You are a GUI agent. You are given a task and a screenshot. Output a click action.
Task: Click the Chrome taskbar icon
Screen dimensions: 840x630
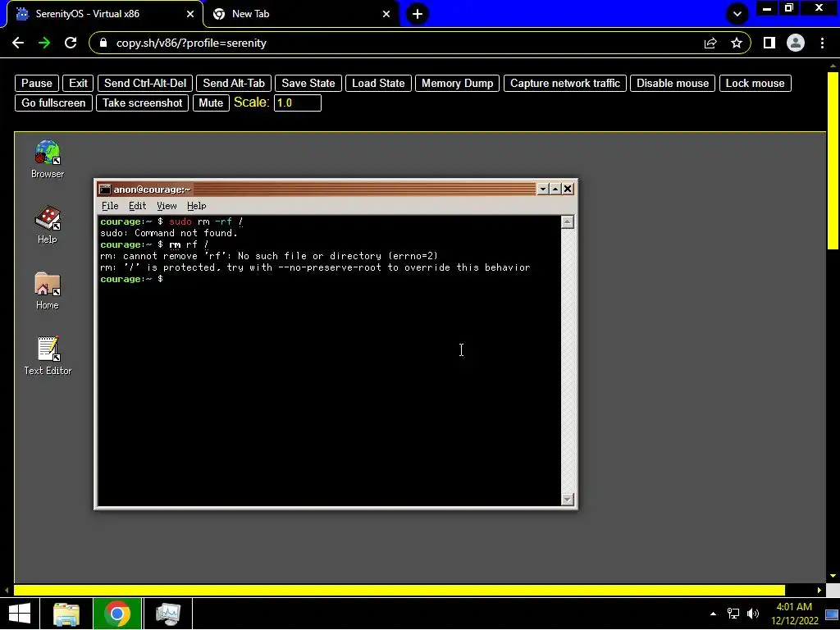coord(117,614)
